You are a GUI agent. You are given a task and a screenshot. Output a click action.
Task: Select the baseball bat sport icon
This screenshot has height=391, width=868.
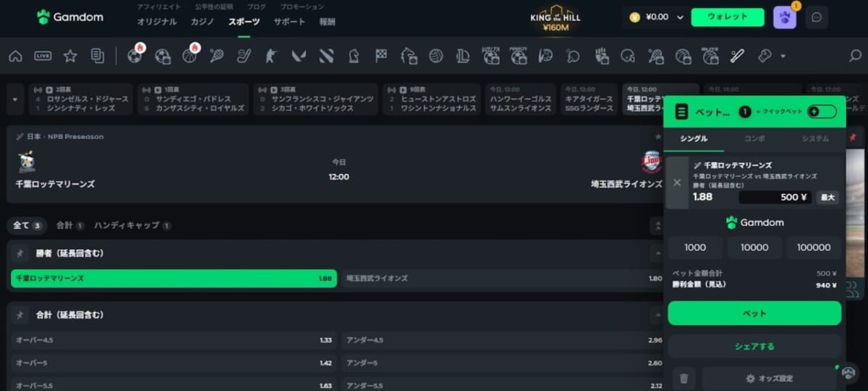[737, 56]
